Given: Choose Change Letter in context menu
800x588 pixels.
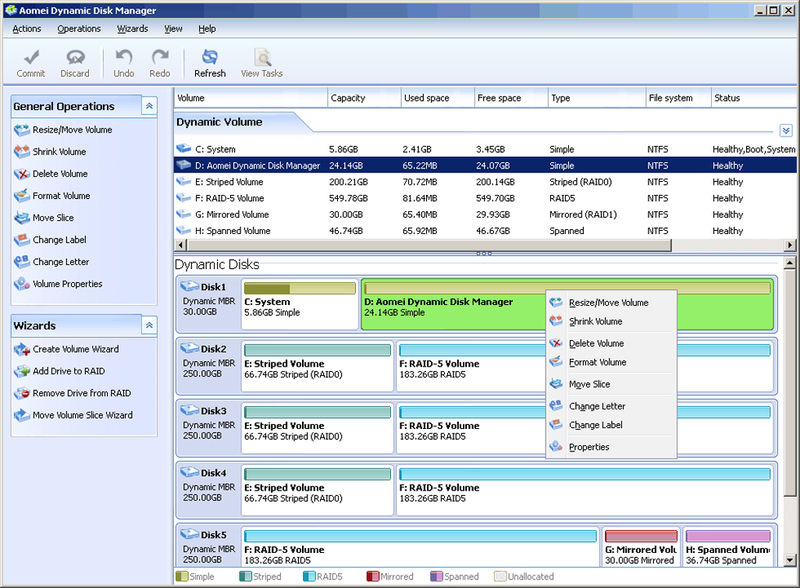Looking at the screenshot, I should coord(611,406).
